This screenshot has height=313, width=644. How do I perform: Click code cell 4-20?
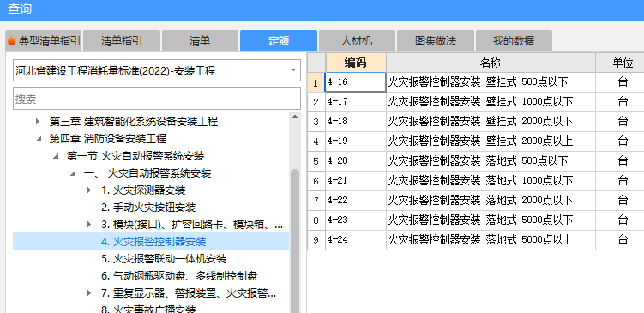(x=356, y=161)
